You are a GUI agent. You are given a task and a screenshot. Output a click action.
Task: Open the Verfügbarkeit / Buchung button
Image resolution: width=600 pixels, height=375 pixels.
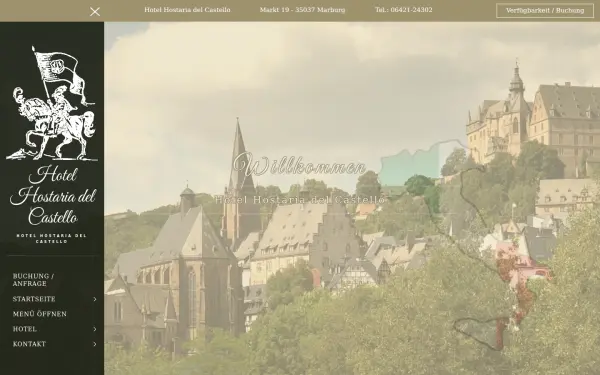click(545, 11)
